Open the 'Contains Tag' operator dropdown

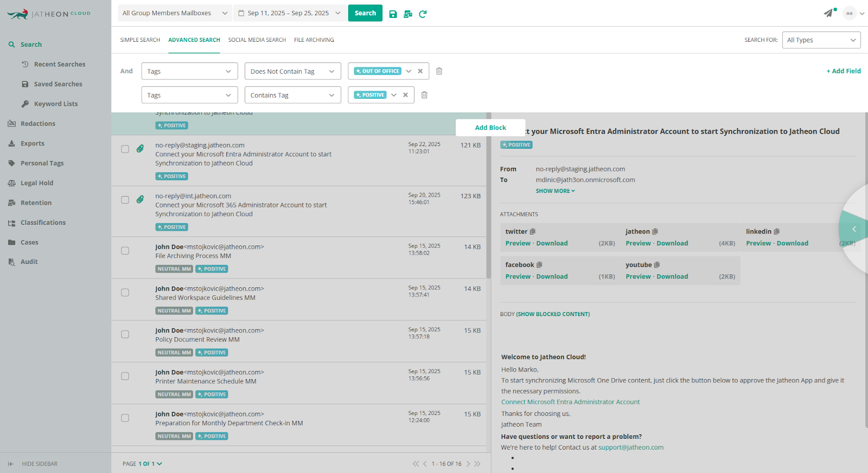point(292,95)
